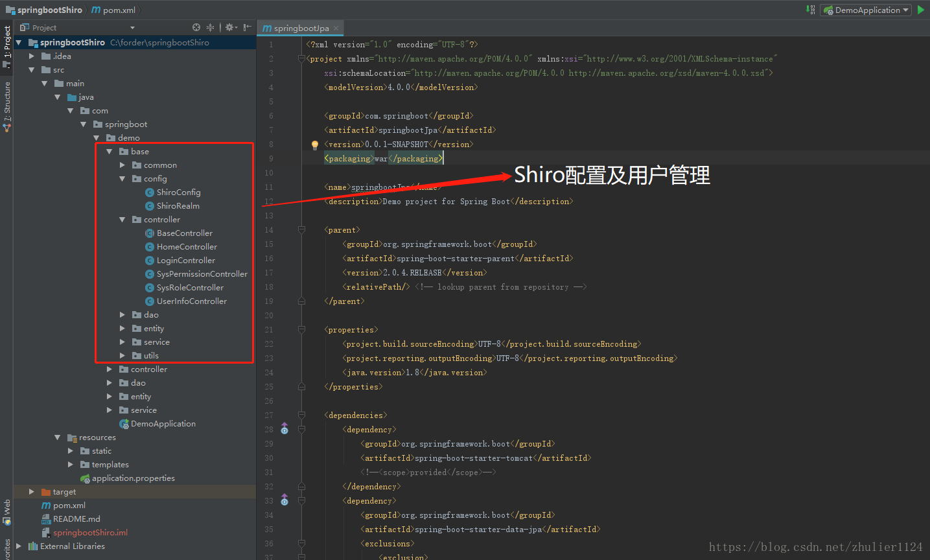Open SysPermissionController class
This screenshot has height=560, width=930.
[x=202, y=274]
